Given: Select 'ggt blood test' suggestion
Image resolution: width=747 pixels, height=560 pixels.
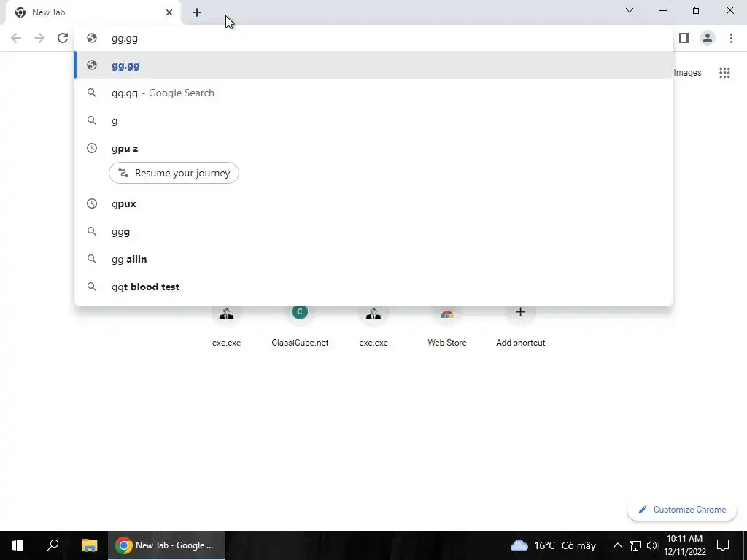Looking at the screenshot, I should (x=373, y=287).
